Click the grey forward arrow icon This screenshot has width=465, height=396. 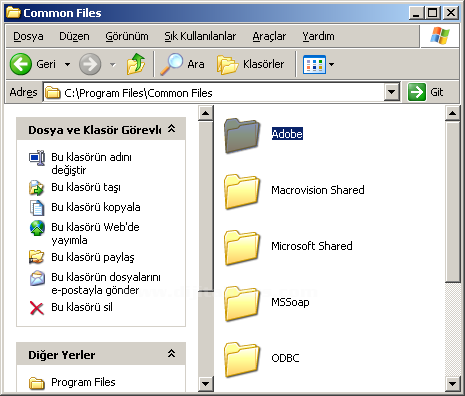90,64
